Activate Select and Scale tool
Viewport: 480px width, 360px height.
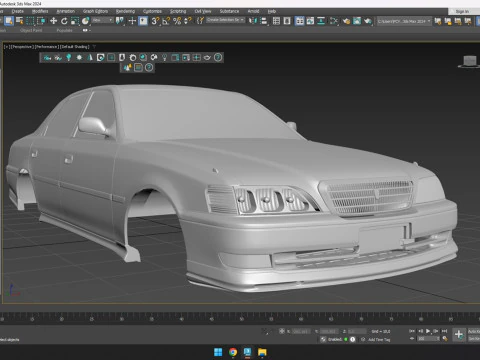tap(75, 21)
